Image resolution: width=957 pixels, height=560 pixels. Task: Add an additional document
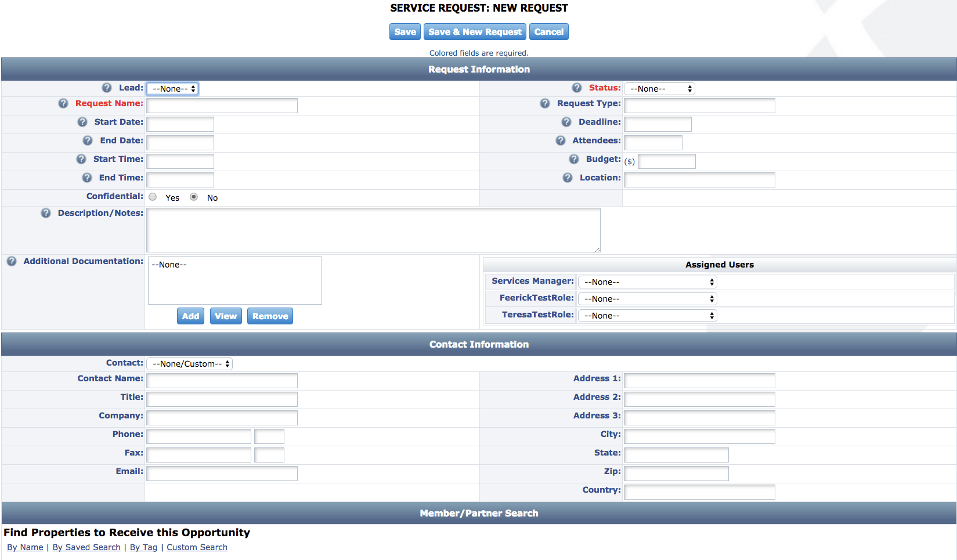[190, 316]
